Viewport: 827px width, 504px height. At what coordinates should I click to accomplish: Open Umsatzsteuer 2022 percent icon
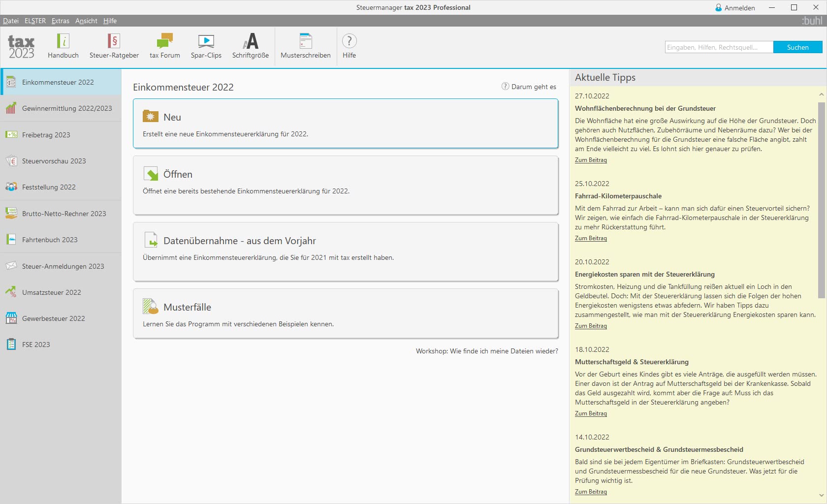click(x=11, y=292)
